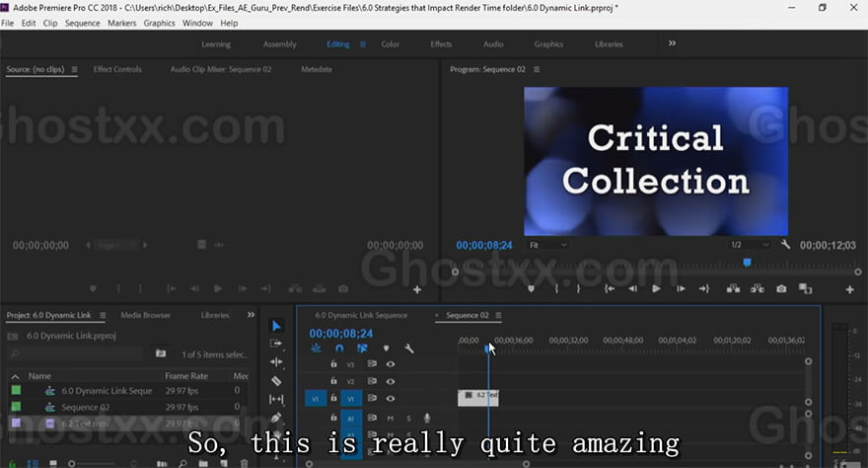Viewport: 868px width, 468px height.
Task: Select the 6.2 Text clip in timeline
Action: click(x=478, y=398)
